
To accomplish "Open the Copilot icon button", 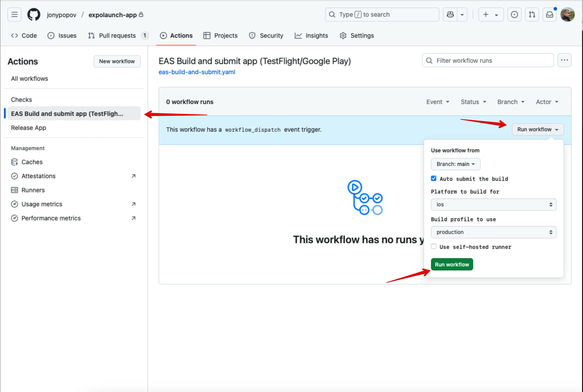I will pos(450,14).
